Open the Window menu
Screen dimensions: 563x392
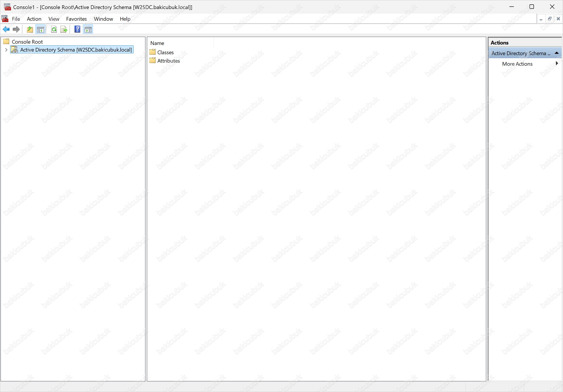(x=103, y=19)
